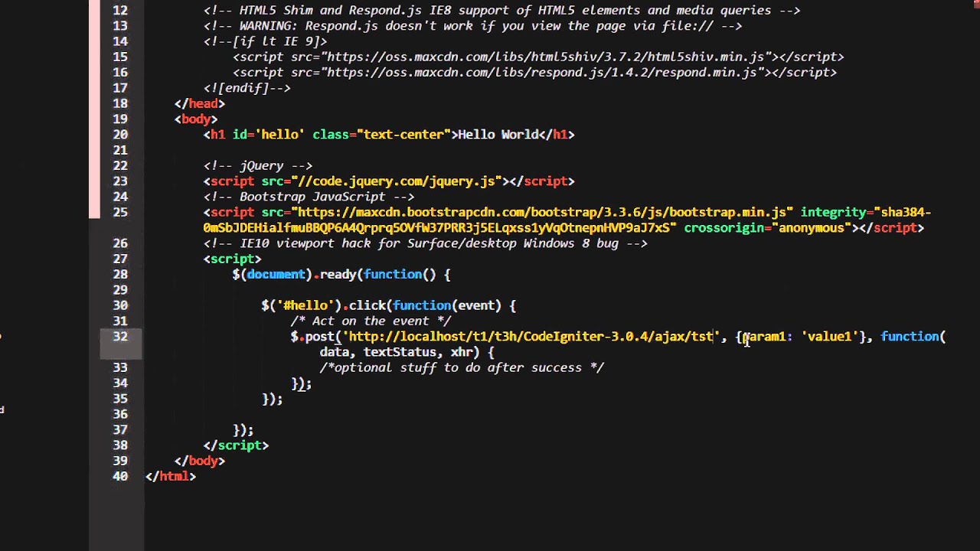Click the 'optional stuff to do after success' comment
The image size is (980, 551).
[462, 367]
